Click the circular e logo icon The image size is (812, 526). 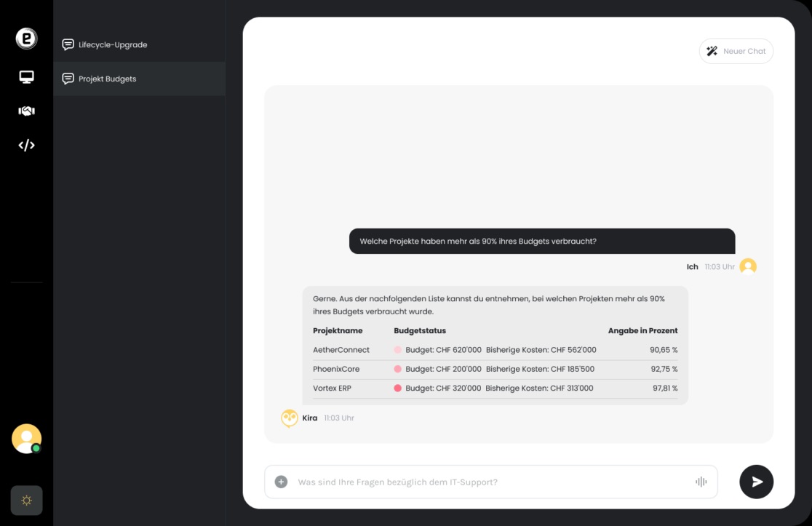26,39
